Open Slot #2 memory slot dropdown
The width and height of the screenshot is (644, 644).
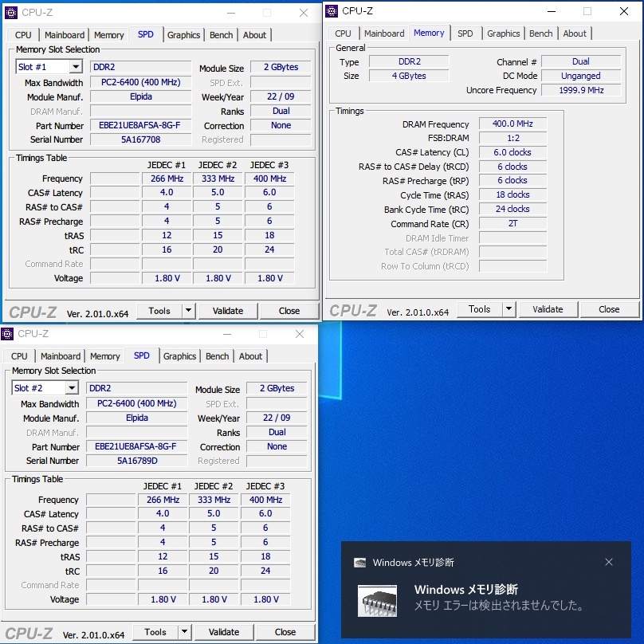click(72, 387)
